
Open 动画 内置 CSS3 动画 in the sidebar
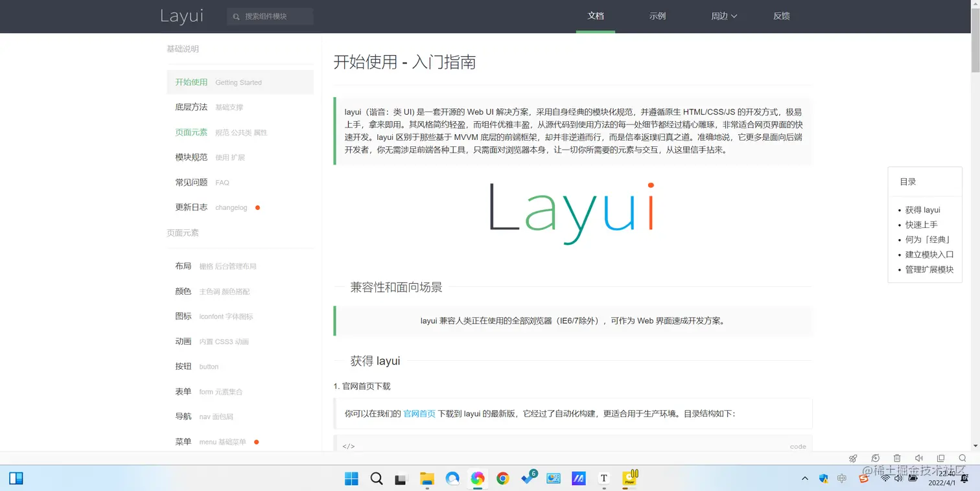(240, 341)
